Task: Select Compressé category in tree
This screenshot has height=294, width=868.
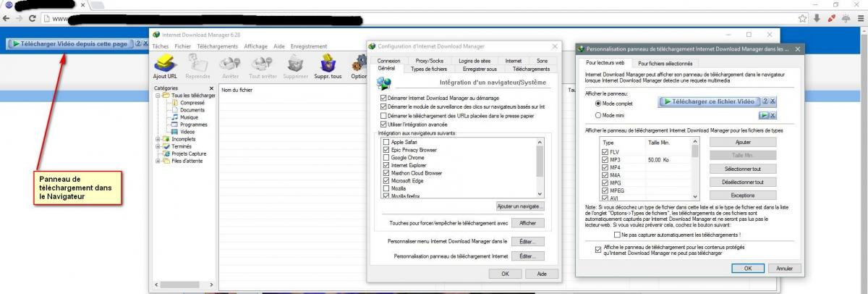Action: 187,103
